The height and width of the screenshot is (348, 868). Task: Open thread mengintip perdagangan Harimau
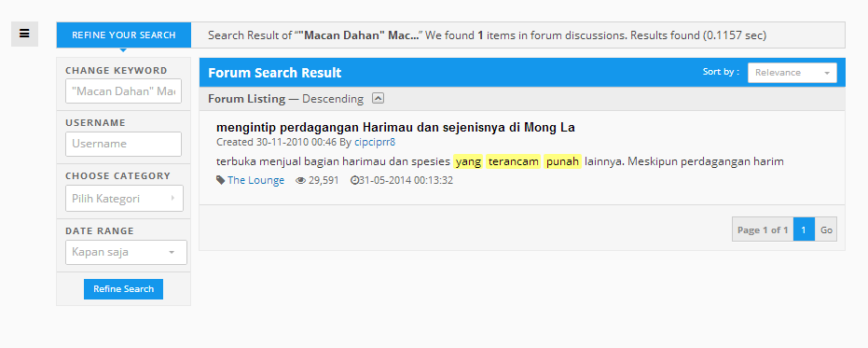coord(395,128)
